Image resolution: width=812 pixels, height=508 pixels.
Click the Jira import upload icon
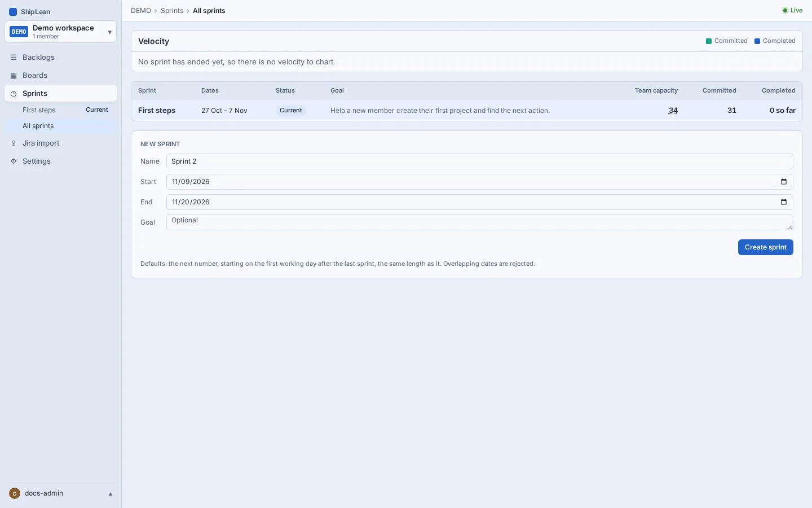click(x=14, y=143)
